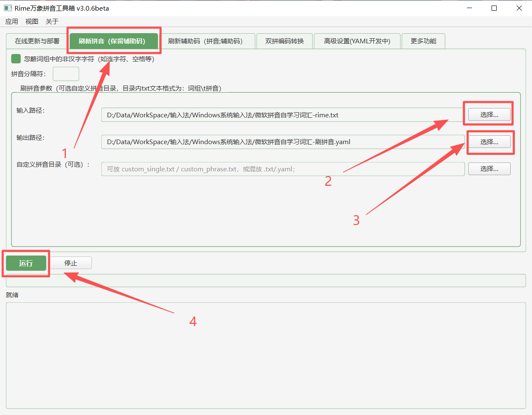Click the green 运行 button

(26, 263)
